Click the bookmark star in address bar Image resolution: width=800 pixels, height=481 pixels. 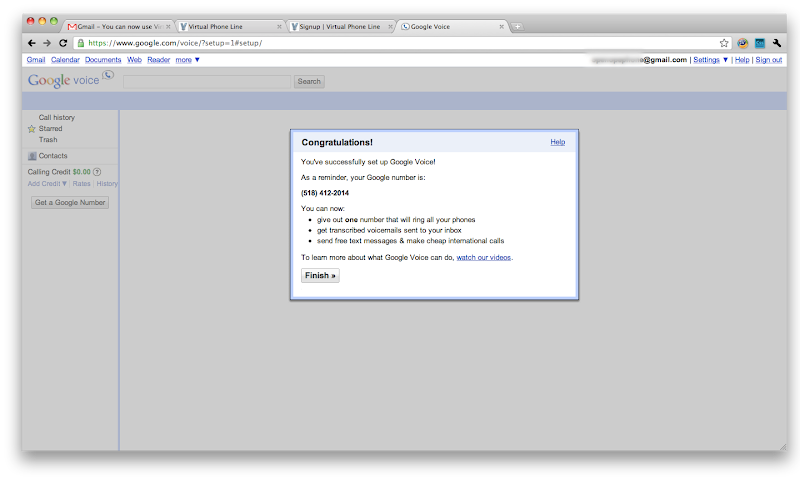(x=724, y=43)
